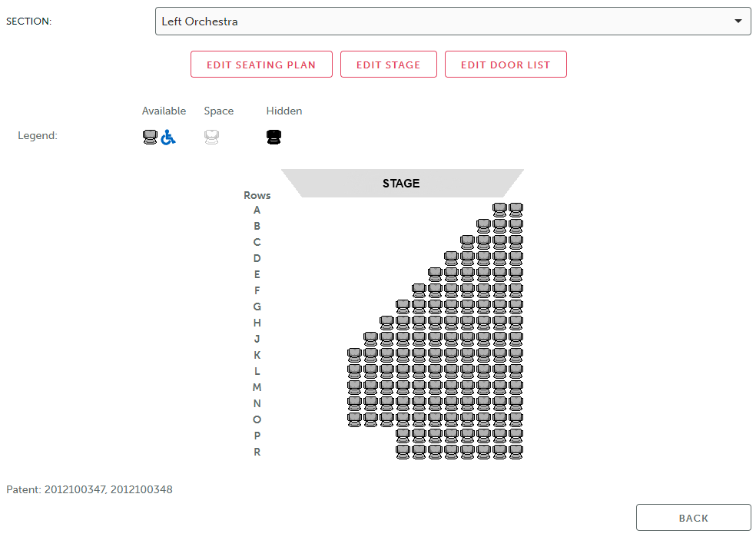Select the leftmost seat in row O
756x537 pixels.
click(354, 419)
